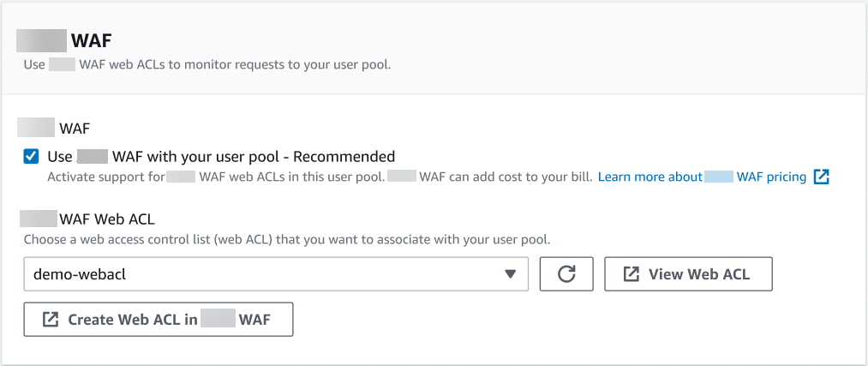Click the refresh icon beside the Web ACL dropdown
This screenshot has height=366, width=868.
coord(566,274)
